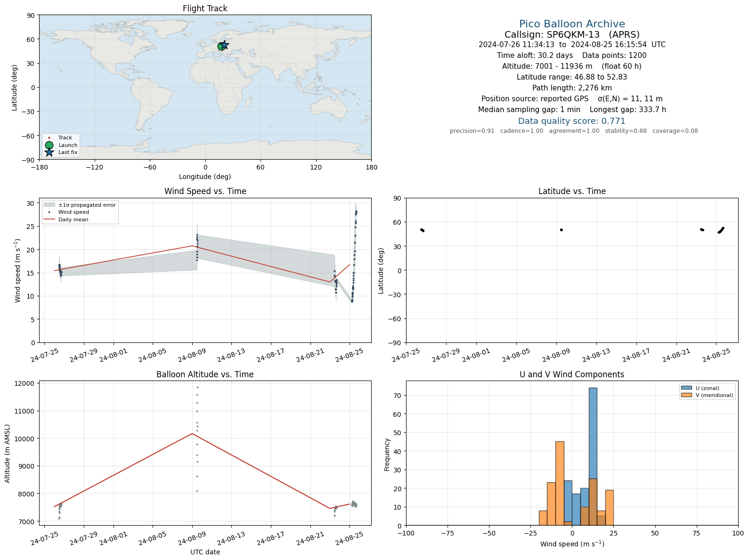Viewport: 749px width, 560px height.
Task: Select the Launch circle symbol in the Flight Track legend
Action: coord(49,145)
